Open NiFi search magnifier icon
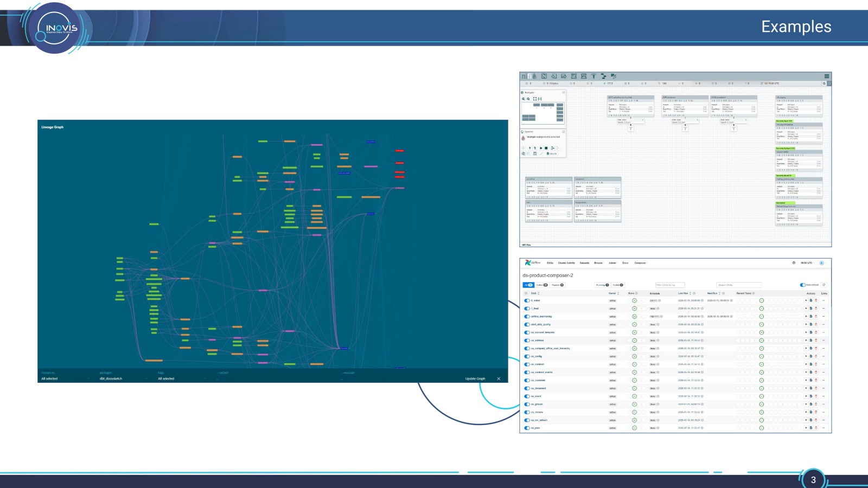 824,84
